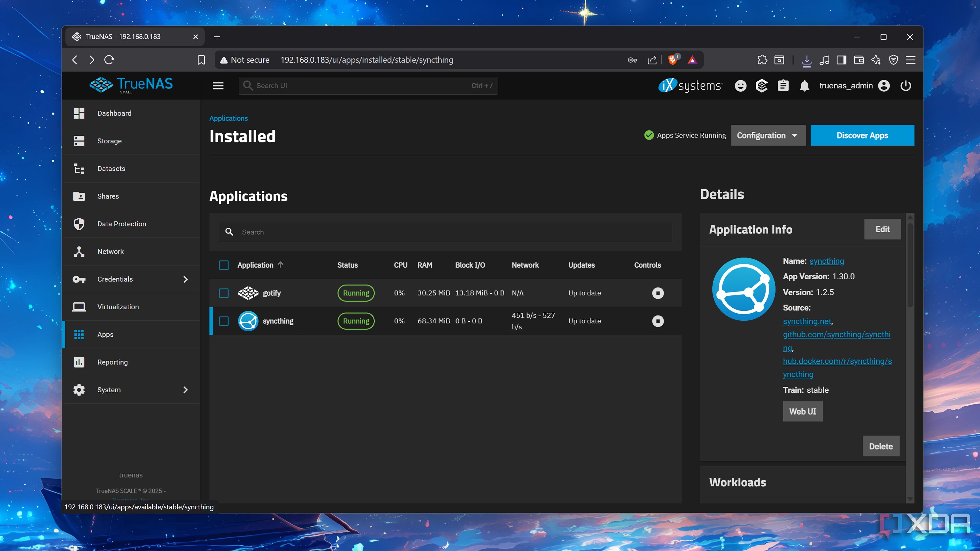This screenshot has height=551, width=980.
Task: Open Storage in the sidebar
Action: pyautogui.click(x=109, y=141)
